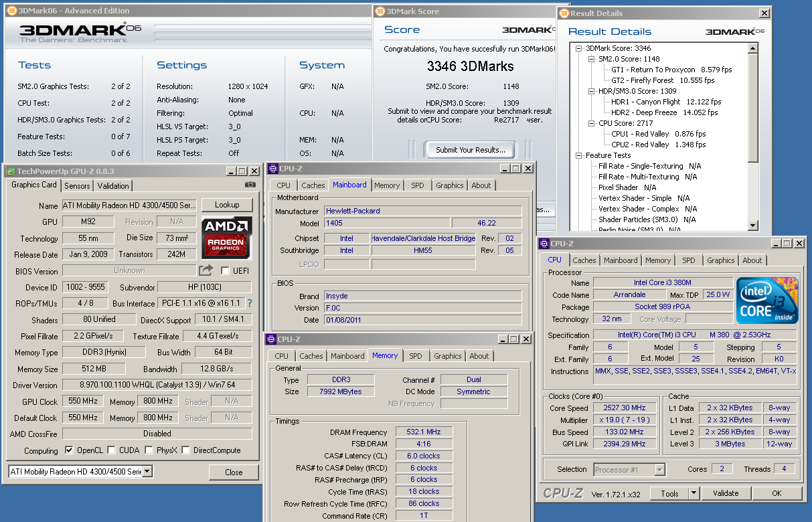Click the AMD Radeon Graphics logo in GPU-Z

tap(227, 238)
